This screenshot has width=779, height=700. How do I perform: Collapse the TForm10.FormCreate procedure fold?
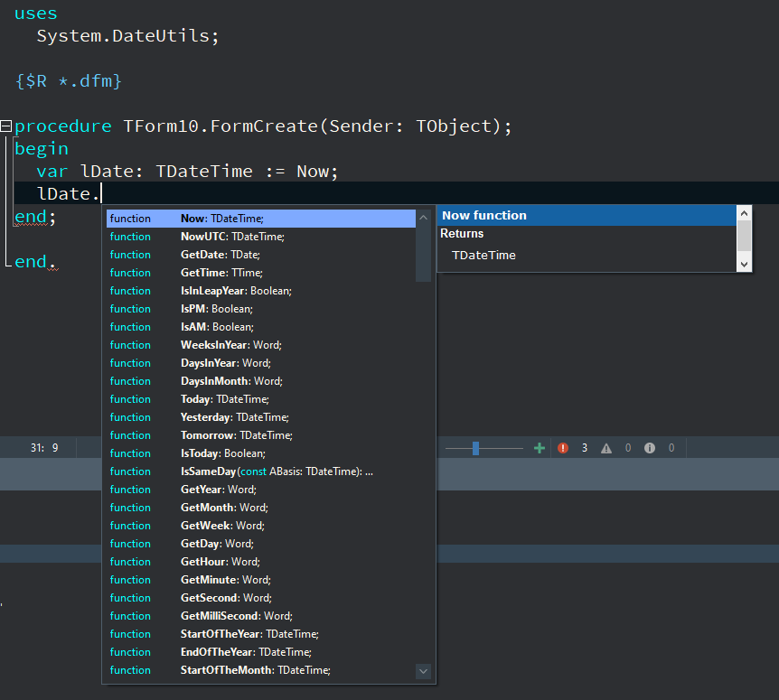click(x=6, y=126)
